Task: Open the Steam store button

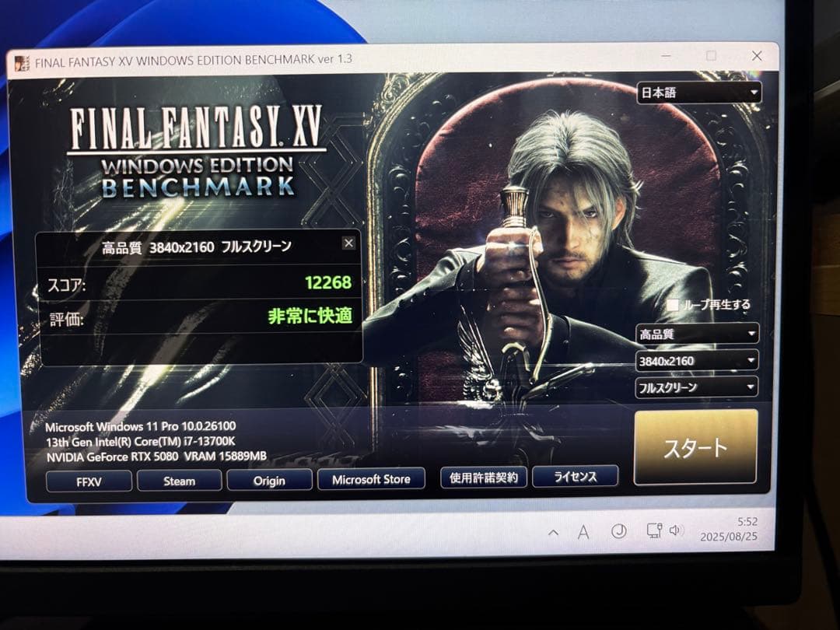Action: click(x=179, y=481)
